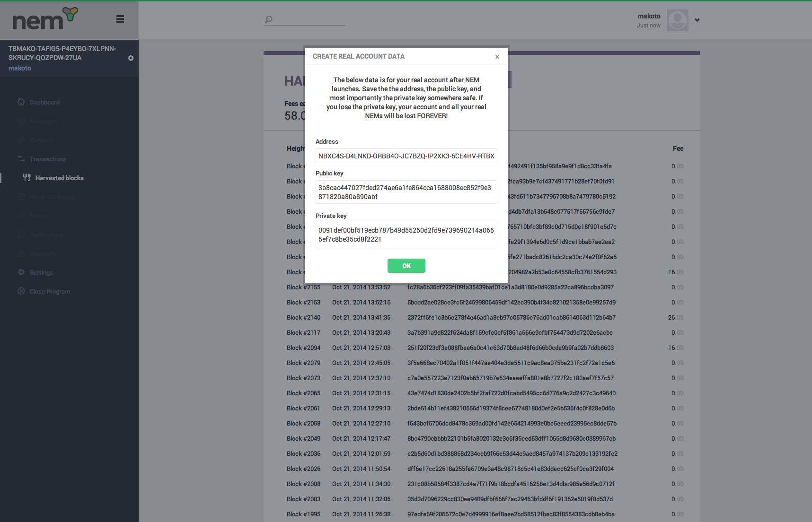
Task: Click the Applications grid icon
Action: point(21,234)
